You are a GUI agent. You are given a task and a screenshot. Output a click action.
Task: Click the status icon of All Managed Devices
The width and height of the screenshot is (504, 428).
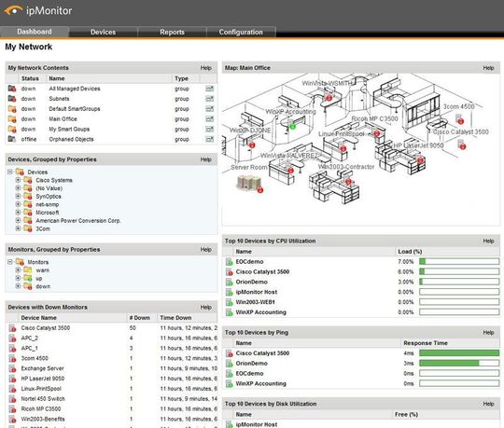coord(12,89)
